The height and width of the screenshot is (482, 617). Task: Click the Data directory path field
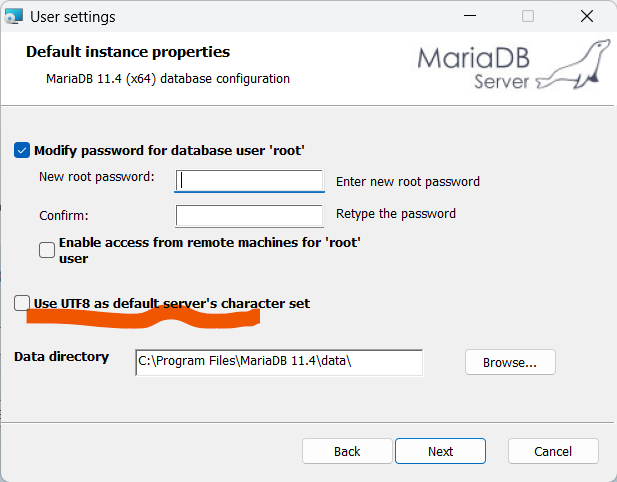pos(279,362)
